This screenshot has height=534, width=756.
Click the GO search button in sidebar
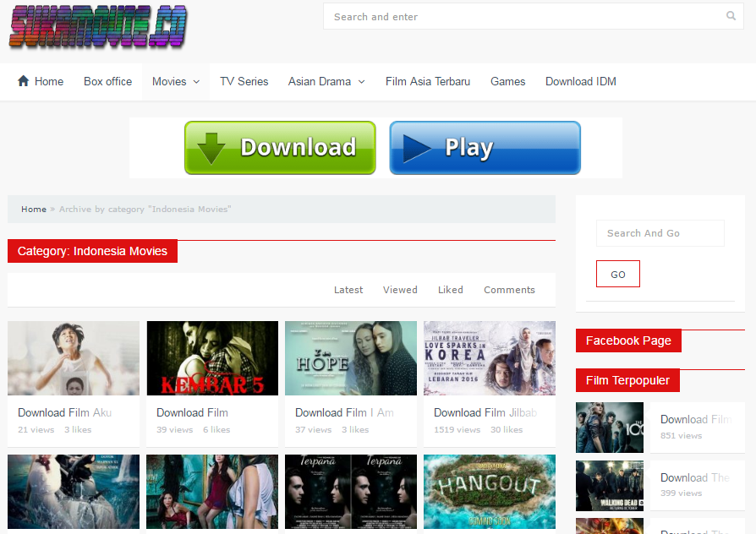click(x=617, y=274)
